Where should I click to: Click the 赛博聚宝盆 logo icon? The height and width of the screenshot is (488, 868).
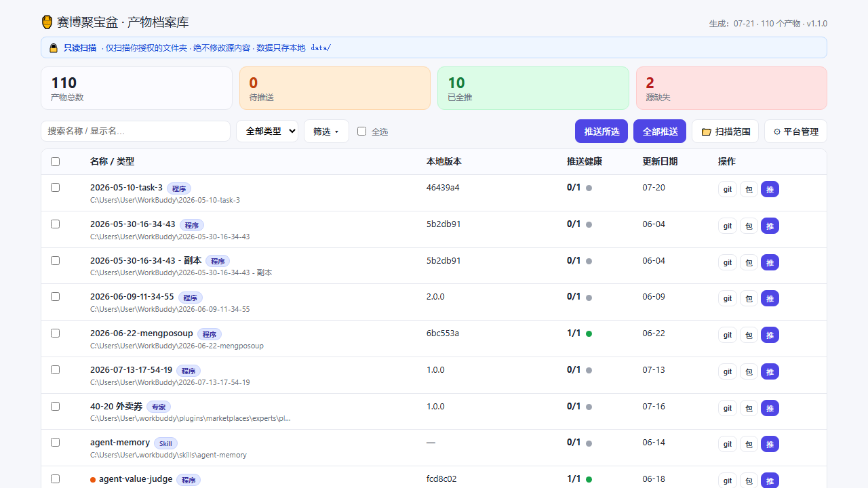(x=47, y=22)
